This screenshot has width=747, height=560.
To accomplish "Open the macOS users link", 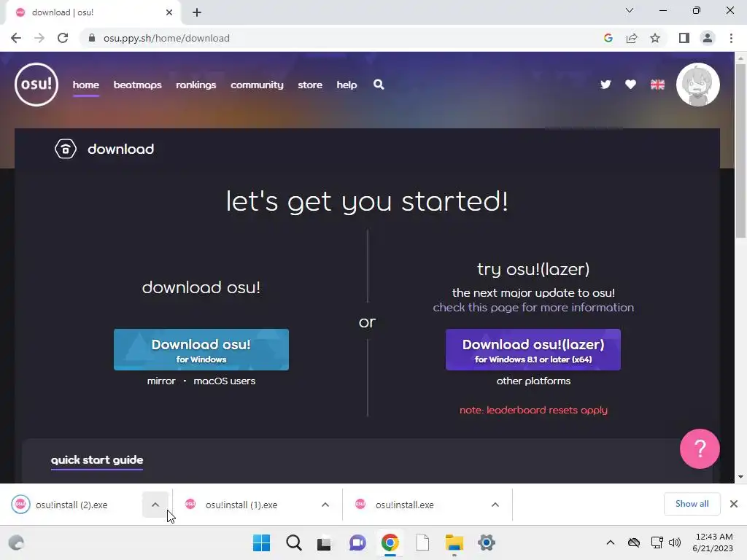I will click(225, 381).
